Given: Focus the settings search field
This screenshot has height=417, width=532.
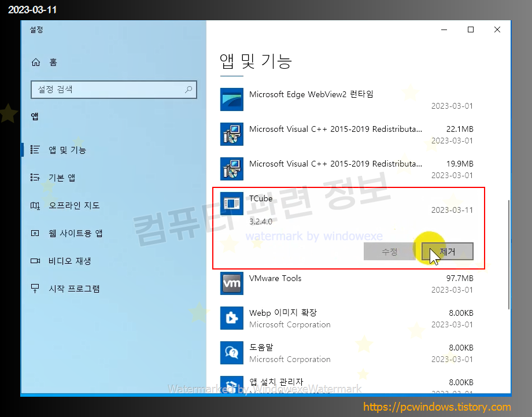Looking at the screenshot, I should 114,90.
